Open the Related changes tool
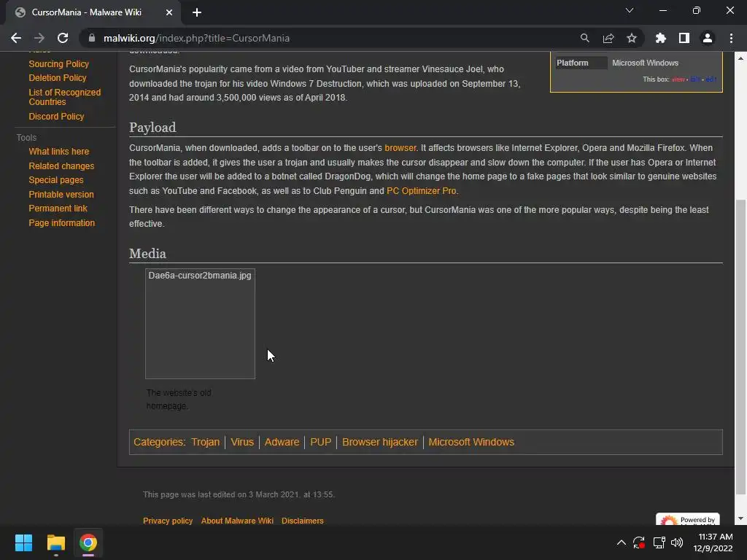This screenshot has height=560, width=747. coord(61,166)
